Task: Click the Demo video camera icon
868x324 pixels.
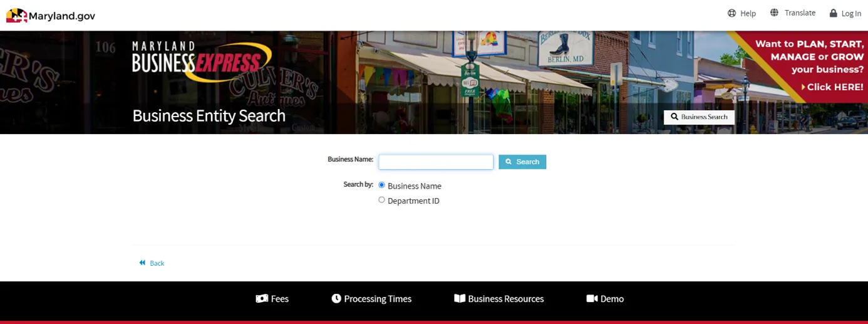Action: pyautogui.click(x=592, y=299)
